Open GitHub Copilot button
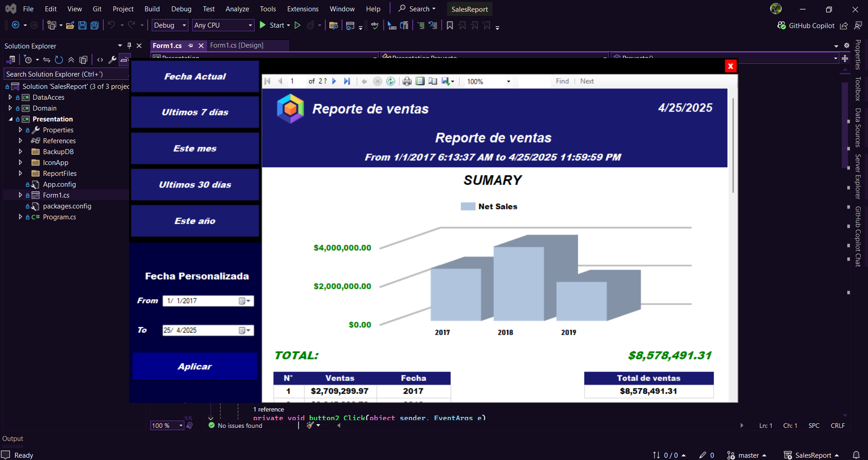 point(806,26)
